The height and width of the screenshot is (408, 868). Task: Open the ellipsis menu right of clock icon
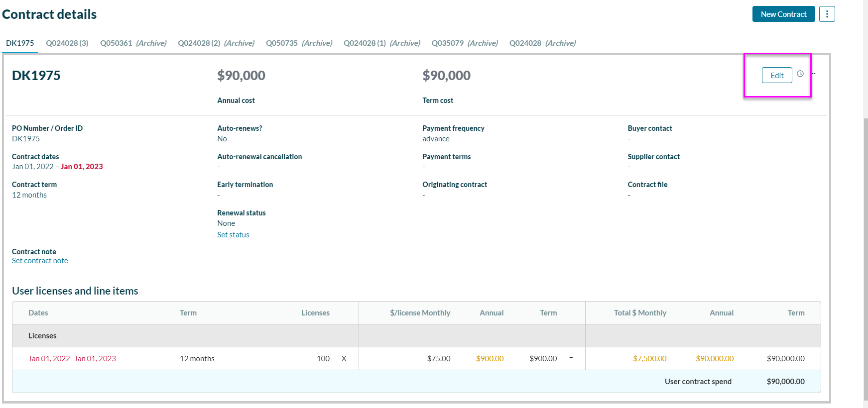[814, 74]
